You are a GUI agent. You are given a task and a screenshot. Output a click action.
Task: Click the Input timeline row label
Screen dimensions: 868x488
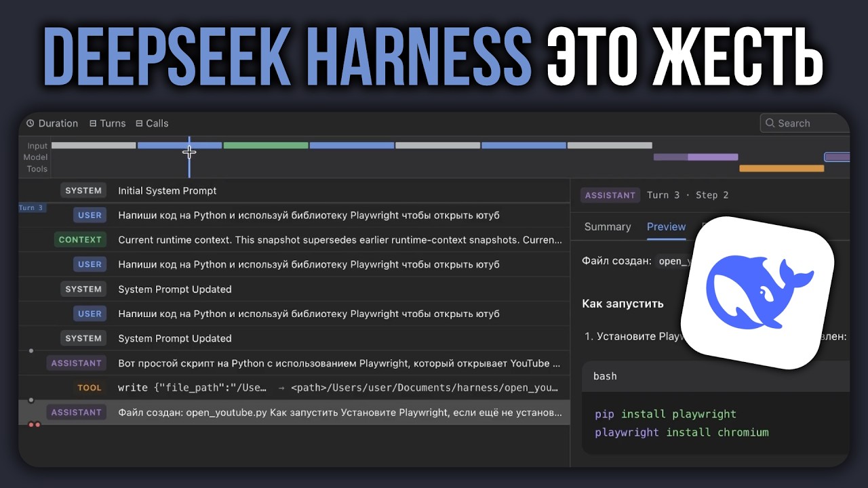click(37, 146)
